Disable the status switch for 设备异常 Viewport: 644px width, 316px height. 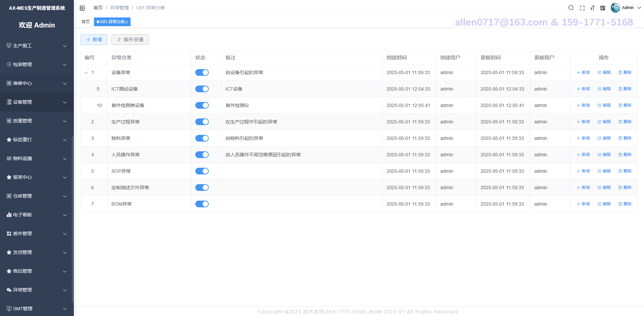click(x=202, y=72)
